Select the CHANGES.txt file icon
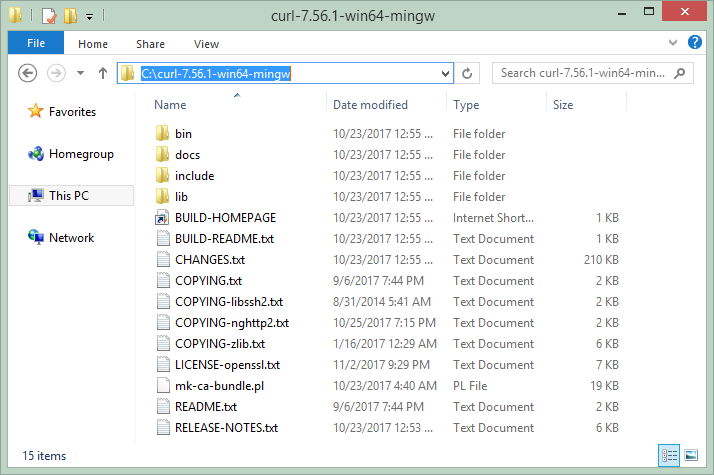The image size is (714, 475). (x=163, y=260)
